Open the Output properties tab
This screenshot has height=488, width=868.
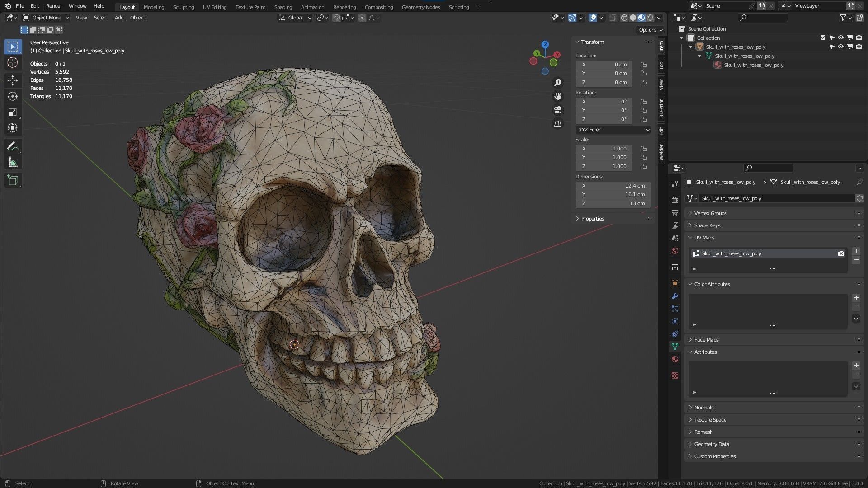pos(675,212)
